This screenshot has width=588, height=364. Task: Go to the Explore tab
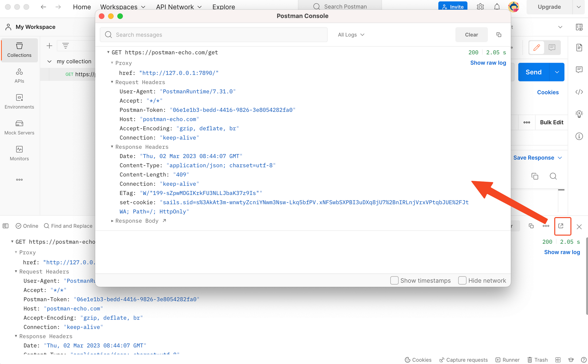[223, 7]
